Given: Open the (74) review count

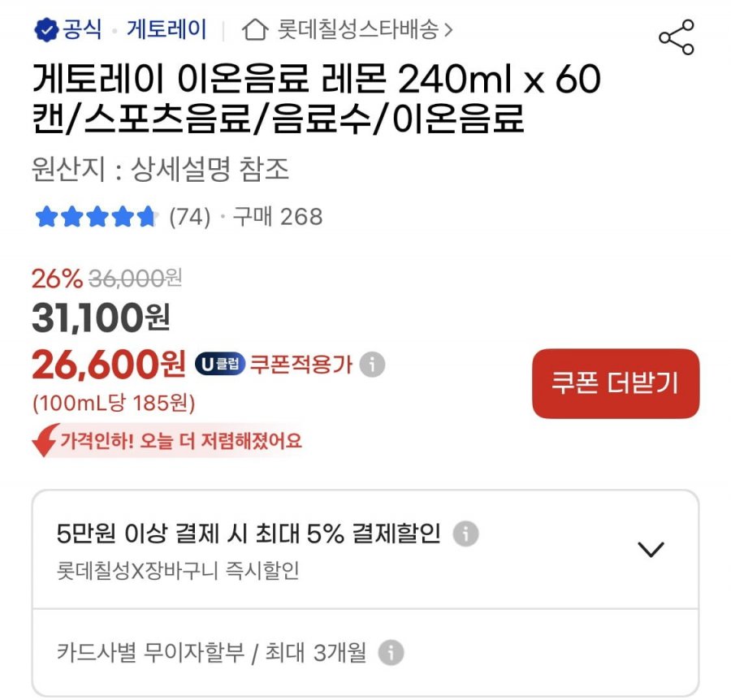Looking at the screenshot, I should pos(190,217).
